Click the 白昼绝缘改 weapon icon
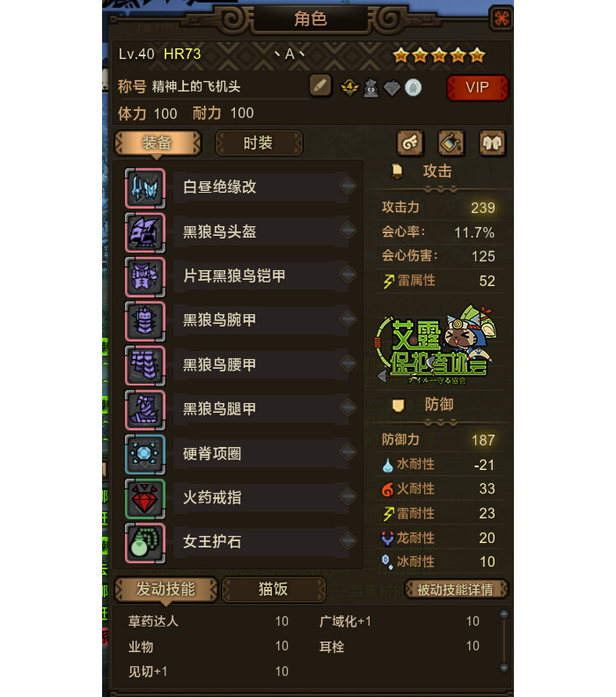The image size is (616, 697). pos(145,188)
